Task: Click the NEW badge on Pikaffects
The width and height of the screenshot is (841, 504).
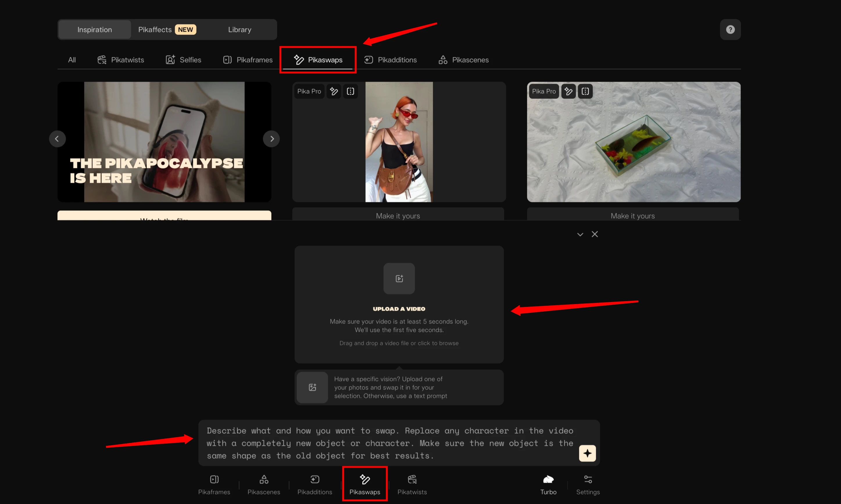Action: (x=185, y=30)
